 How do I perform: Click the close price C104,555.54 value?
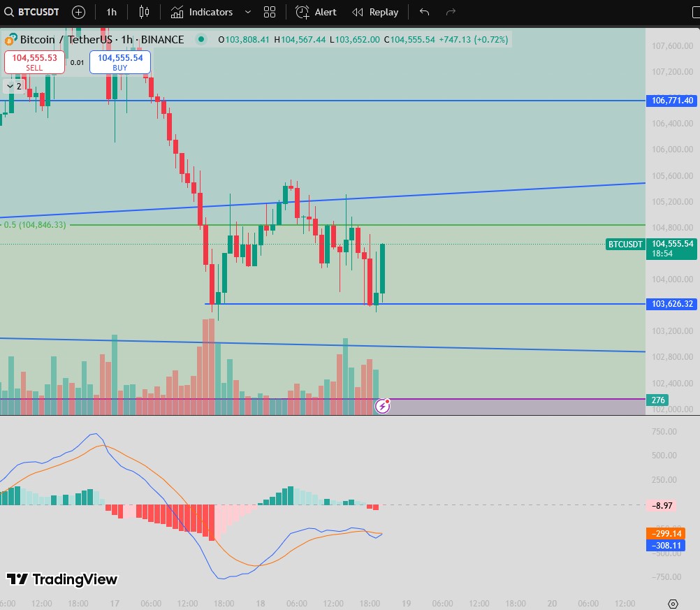[x=409, y=40]
